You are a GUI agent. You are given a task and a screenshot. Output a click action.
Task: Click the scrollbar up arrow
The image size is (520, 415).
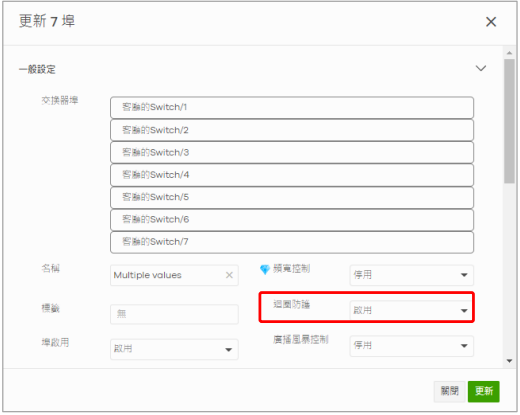(x=509, y=53)
